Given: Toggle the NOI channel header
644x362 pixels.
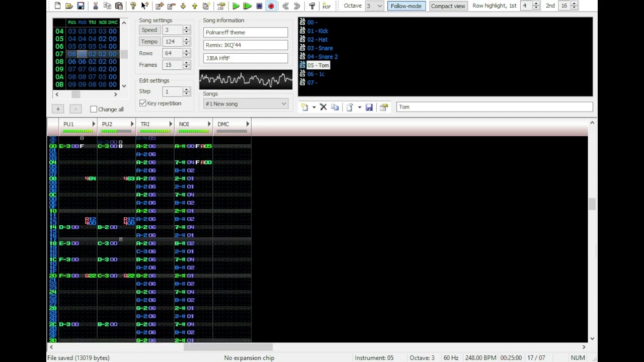Looking at the screenshot, I should [x=184, y=124].
